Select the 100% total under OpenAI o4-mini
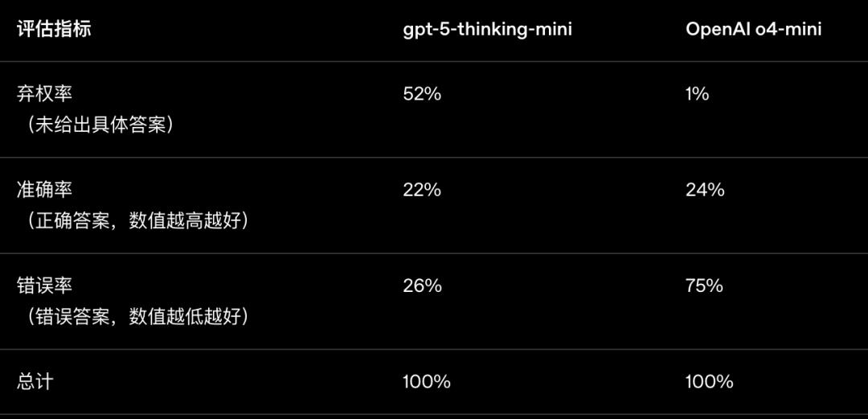 point(709,382)
